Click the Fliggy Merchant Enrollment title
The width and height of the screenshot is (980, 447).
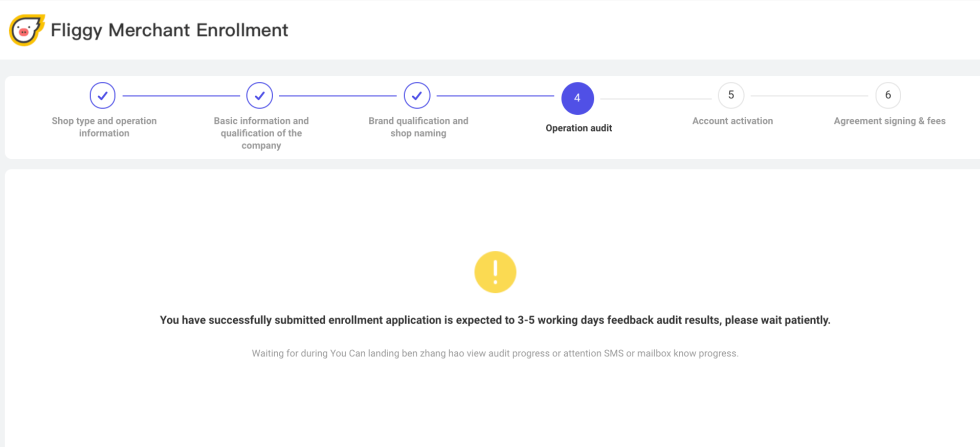pos(169,30)
